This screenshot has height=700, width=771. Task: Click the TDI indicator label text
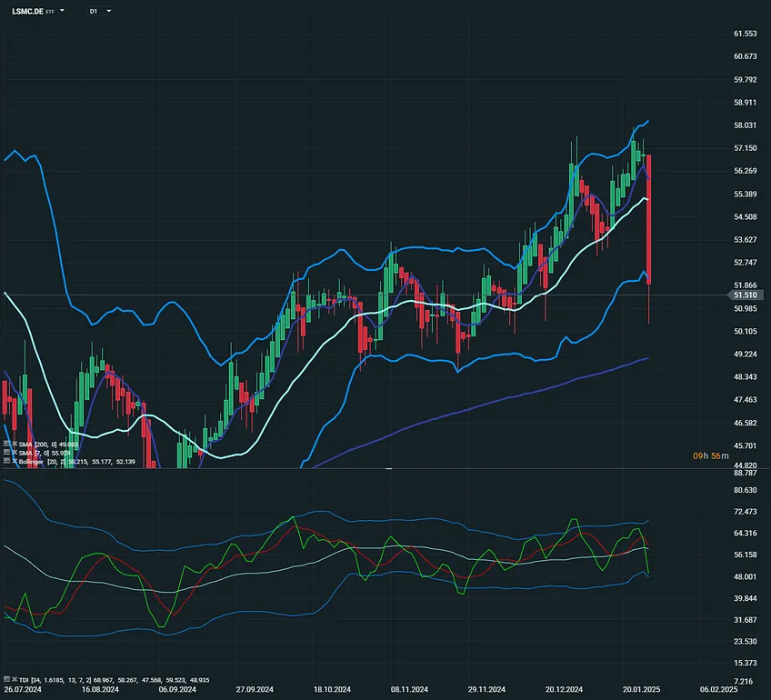coord(26,679)
